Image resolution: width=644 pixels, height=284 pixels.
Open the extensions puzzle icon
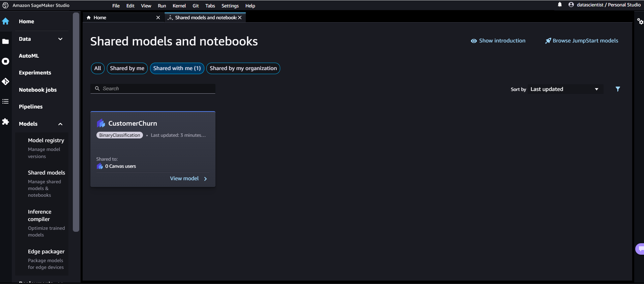[5, 122]
